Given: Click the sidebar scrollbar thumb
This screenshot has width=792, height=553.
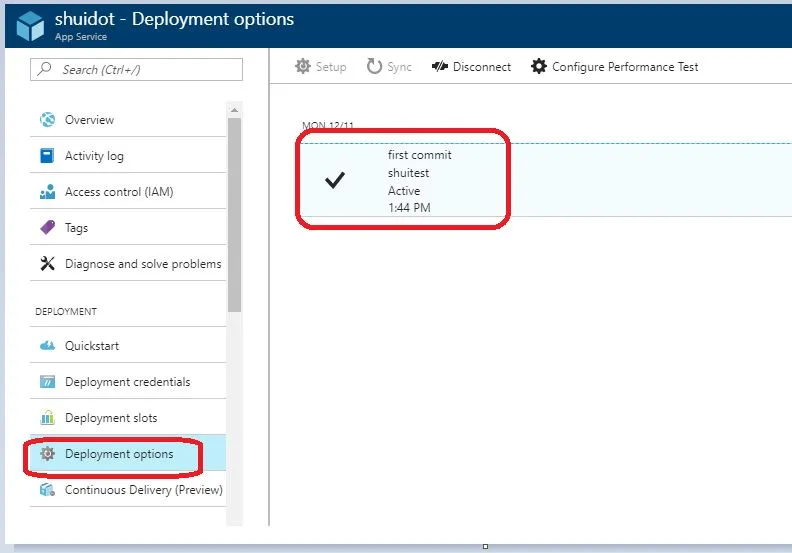Looking at the screenshot, I should coord(234,215).
